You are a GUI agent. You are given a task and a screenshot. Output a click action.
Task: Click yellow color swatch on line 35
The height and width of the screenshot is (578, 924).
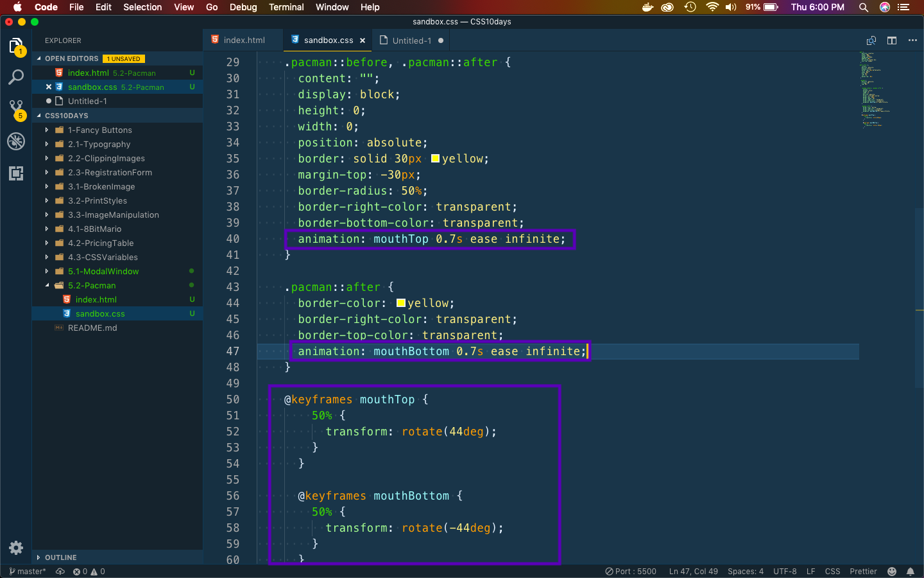pyautogui.click(x=435, y=159)
